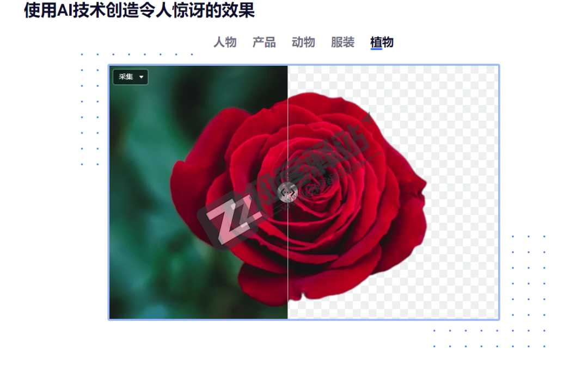Select the 服装 category tab
Image resolution: width=588 pixels, height=366 pixels.
tap(343, 42)
